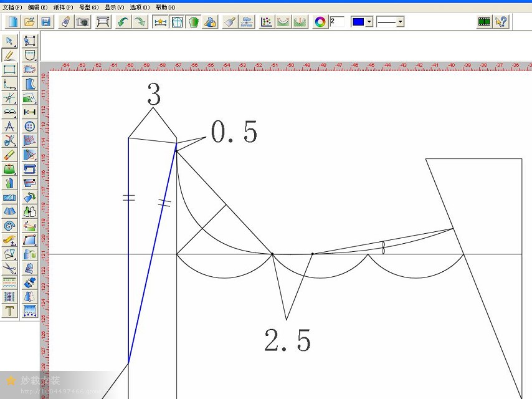Select the text T tool

(x=9, y=310)
